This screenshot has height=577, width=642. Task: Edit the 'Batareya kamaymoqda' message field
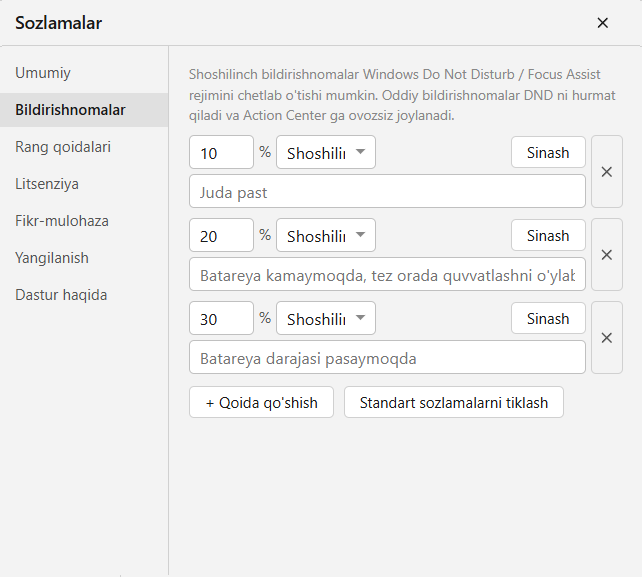387,274
